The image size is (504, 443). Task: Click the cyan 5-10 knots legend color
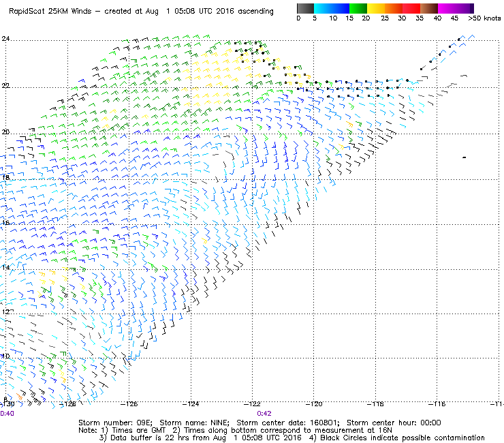323,8
